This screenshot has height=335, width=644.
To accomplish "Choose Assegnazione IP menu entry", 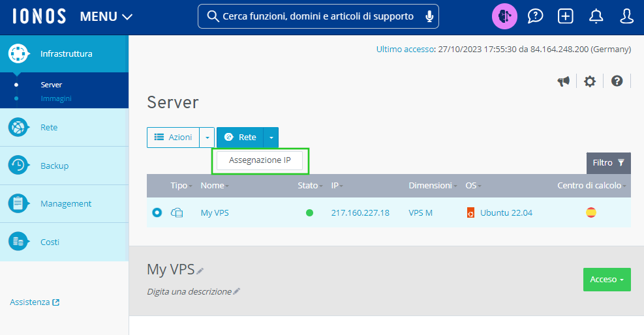I will coord(260,160).
